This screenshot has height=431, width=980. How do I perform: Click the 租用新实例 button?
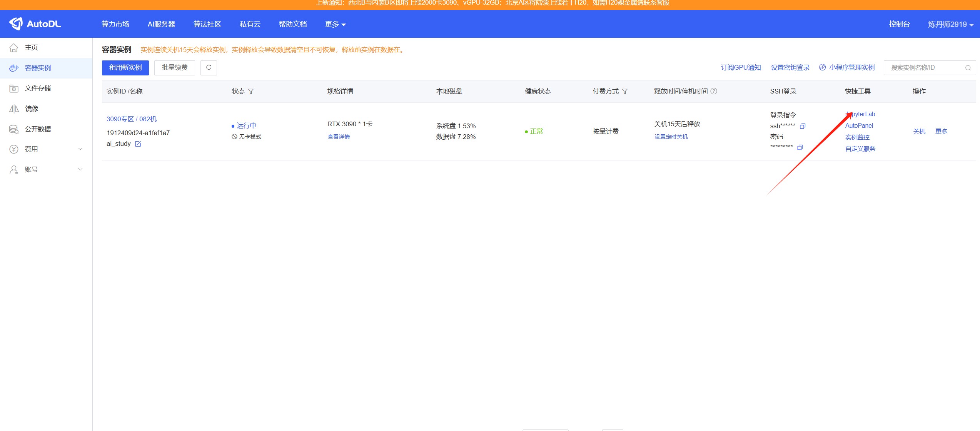pyautogui.click(x=125, y=68)
